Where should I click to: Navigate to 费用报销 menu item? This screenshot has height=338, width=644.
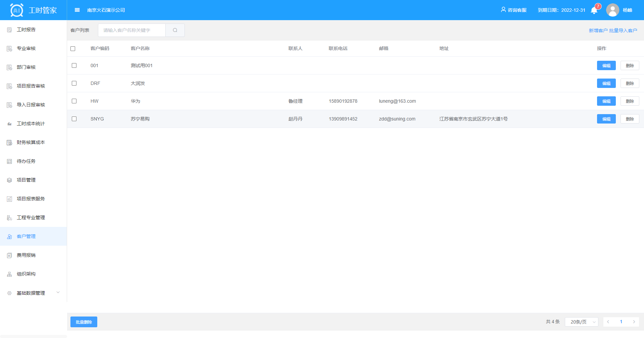[26, 255]
